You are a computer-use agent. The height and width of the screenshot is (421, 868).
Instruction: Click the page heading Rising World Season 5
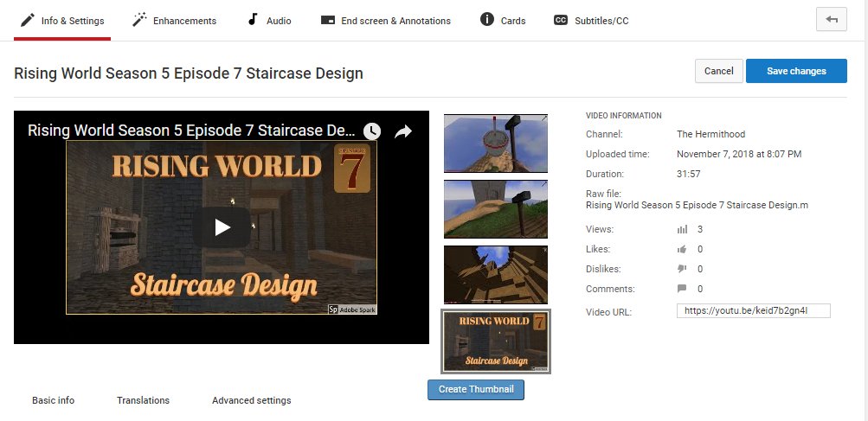(188, 73)
